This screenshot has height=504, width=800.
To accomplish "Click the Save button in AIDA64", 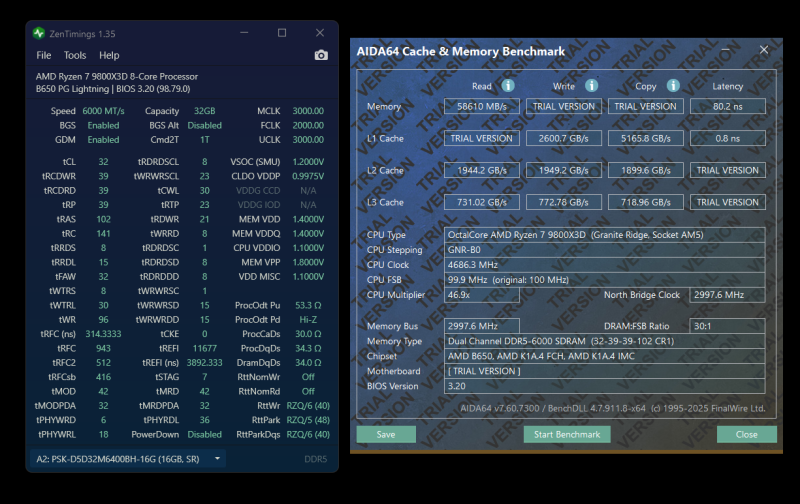I will (x=386, y=435).
